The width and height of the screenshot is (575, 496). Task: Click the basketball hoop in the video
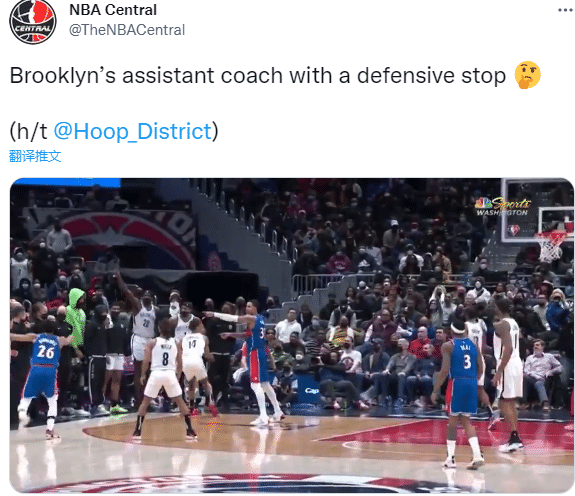pyautogui.click(x=550, y=246)
